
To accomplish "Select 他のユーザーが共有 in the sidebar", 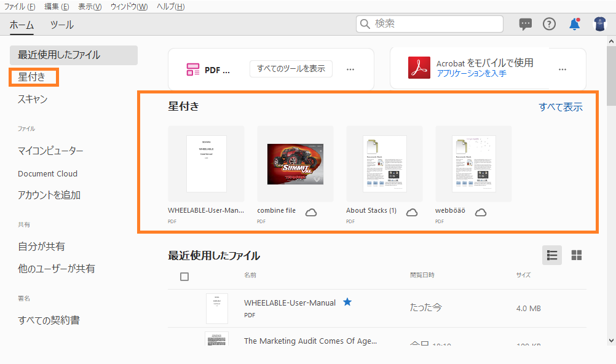I will [x=56, y=269].
